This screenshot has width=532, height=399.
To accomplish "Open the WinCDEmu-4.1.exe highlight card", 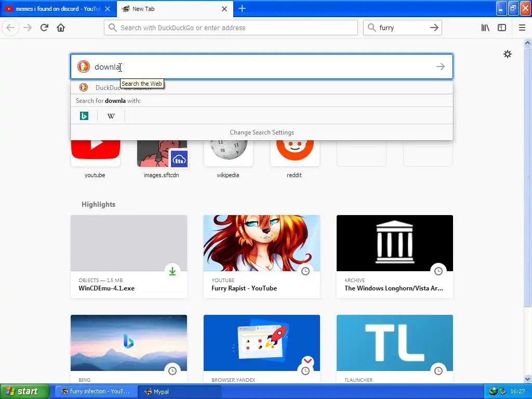I will point(129,257).
